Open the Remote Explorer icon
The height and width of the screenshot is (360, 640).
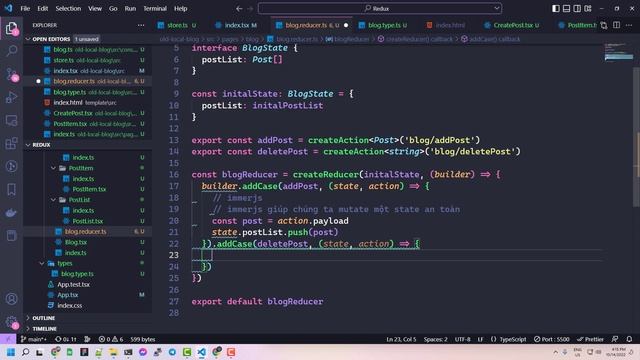coord(11,120)
